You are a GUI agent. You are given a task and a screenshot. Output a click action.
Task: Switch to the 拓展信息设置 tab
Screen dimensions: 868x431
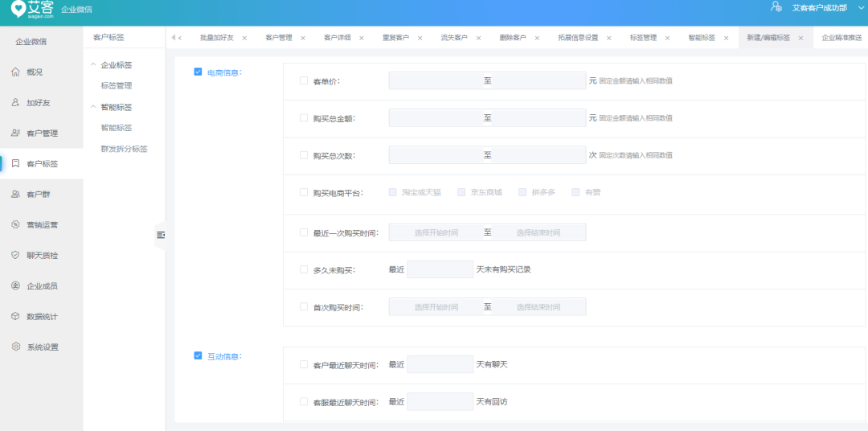point(578,39)
